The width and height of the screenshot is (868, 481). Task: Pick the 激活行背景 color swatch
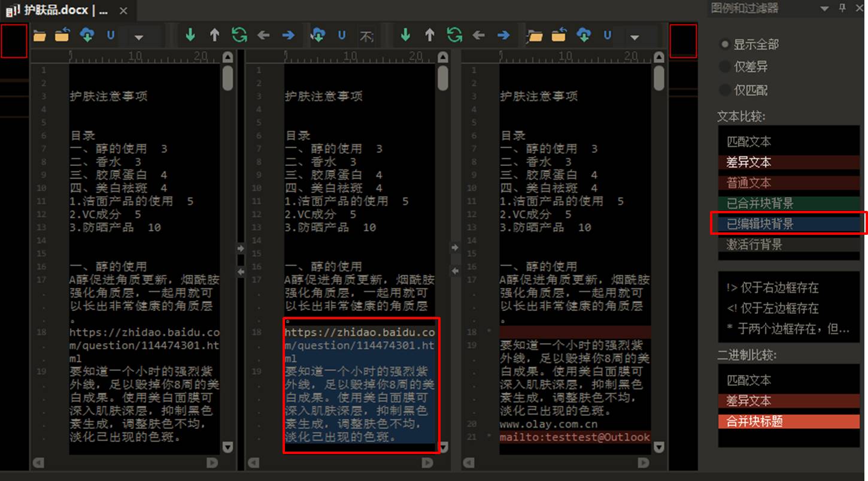click(789, 244)
